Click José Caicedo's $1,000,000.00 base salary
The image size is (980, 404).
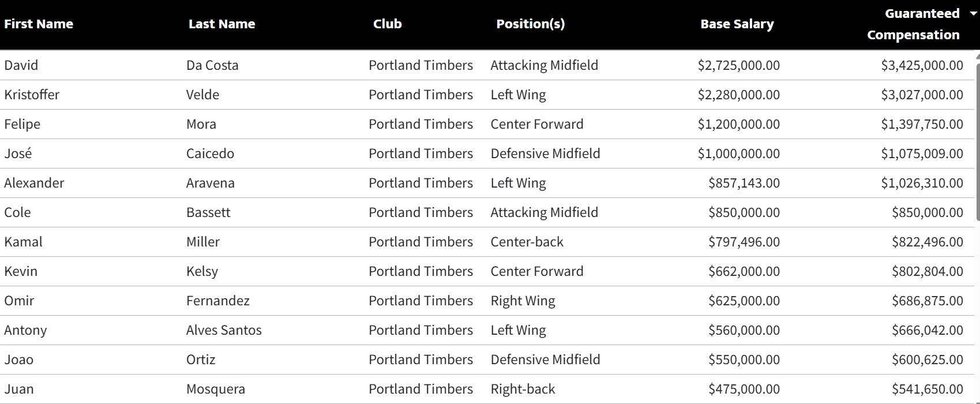pyautogui.click(x=739, y=154)
